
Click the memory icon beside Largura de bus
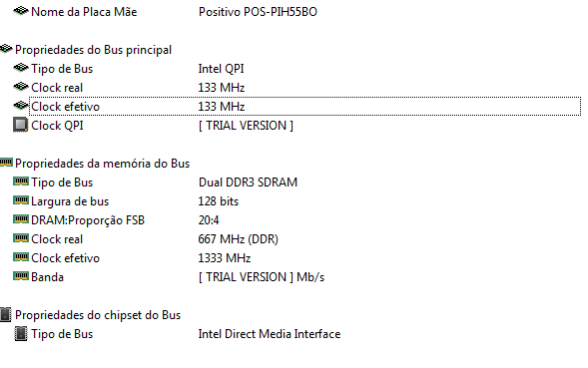pyautogui.click(x=21, y=200)
